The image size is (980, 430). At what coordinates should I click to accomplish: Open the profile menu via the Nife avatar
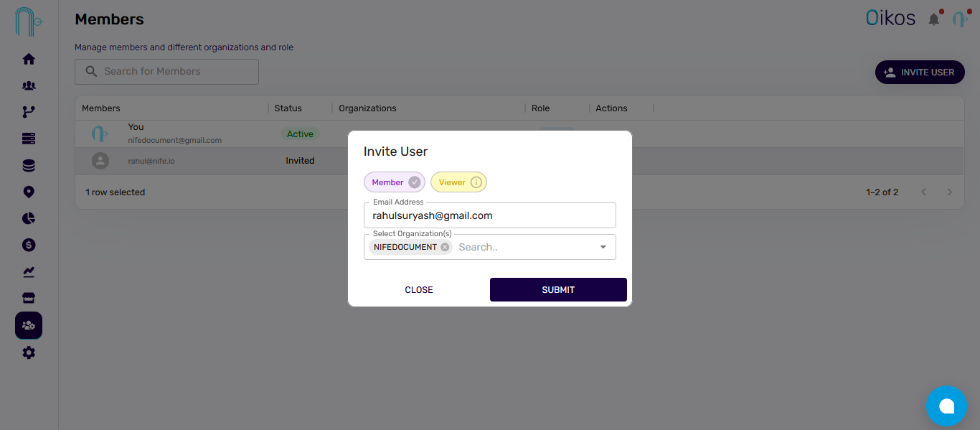[x=961, y=17]
